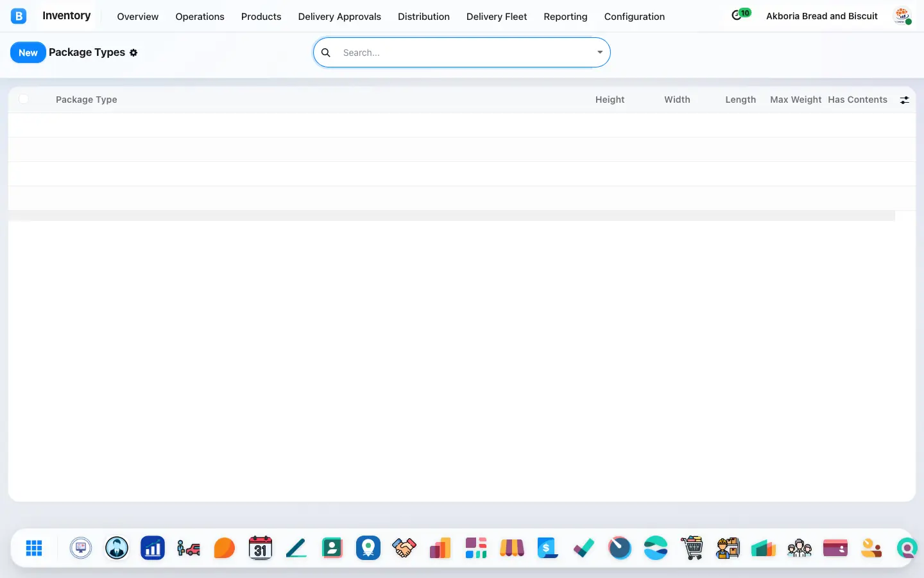
Task: Open the green checkmark app in the dock
Action: click(x=584, y=548)
